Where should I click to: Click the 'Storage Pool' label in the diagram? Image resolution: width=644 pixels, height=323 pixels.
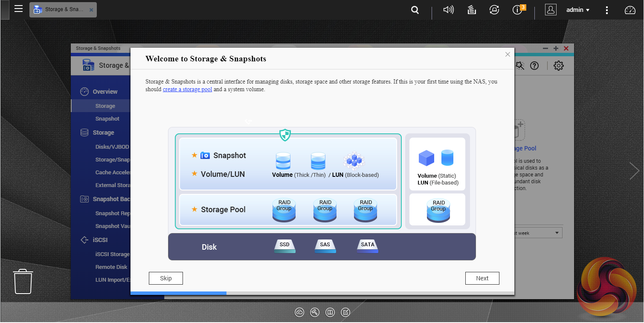coord(223,210)
